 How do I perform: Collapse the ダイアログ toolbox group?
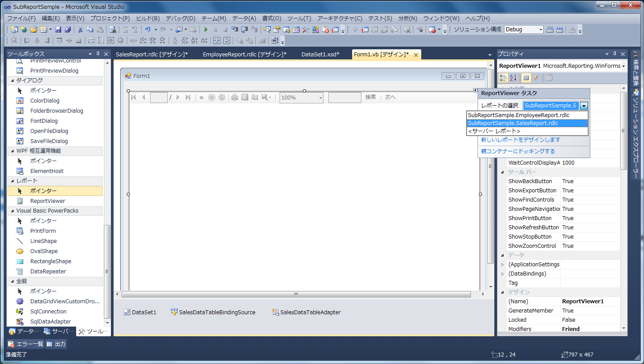(x=12, y=81)
